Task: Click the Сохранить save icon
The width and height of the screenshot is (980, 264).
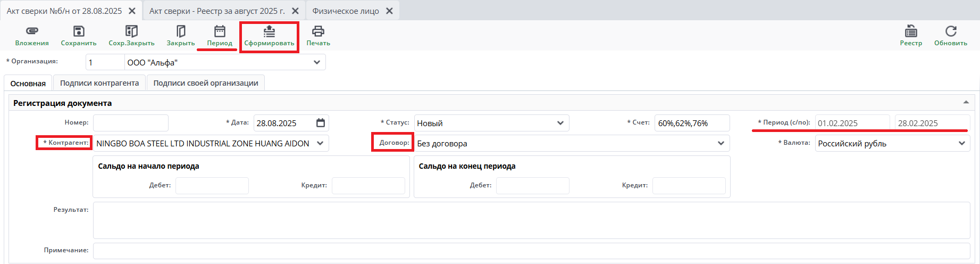Action: click(79, 31)
